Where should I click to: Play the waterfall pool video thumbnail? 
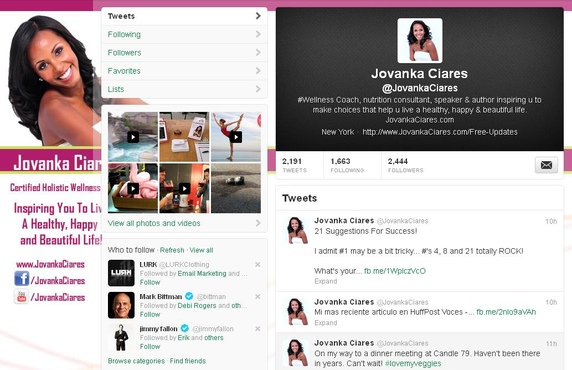133,137
